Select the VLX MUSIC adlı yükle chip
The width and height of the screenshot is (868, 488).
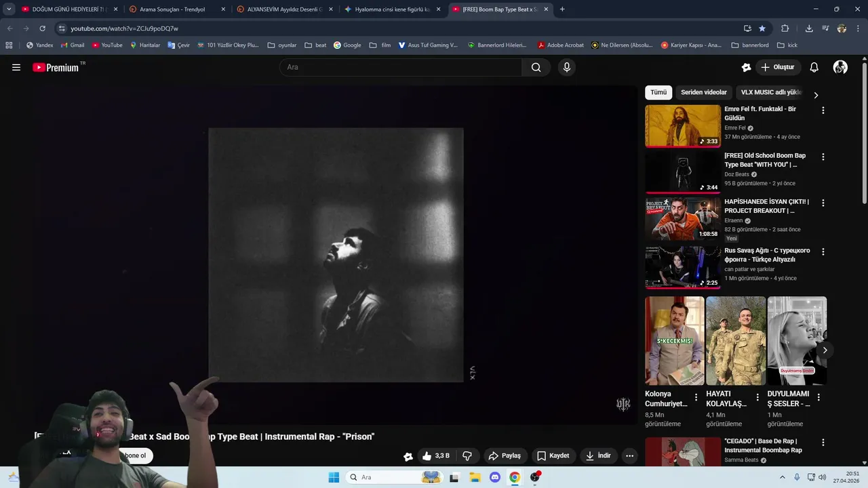[x=771, y=92]
